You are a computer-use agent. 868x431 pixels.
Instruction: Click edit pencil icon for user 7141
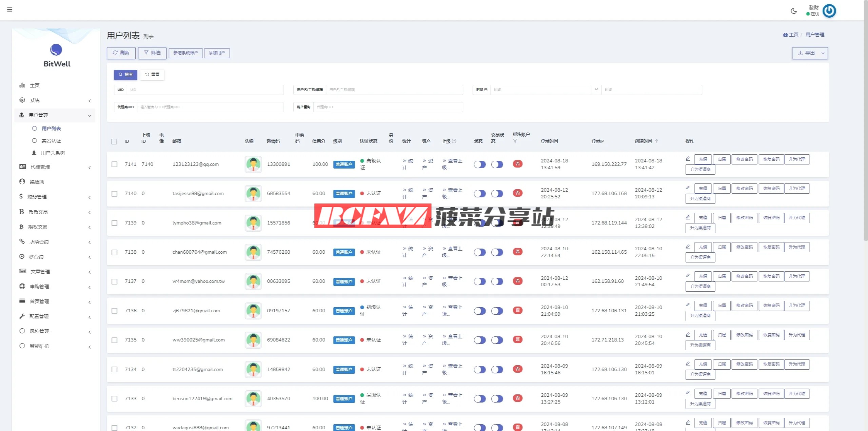tap(688, 159)
